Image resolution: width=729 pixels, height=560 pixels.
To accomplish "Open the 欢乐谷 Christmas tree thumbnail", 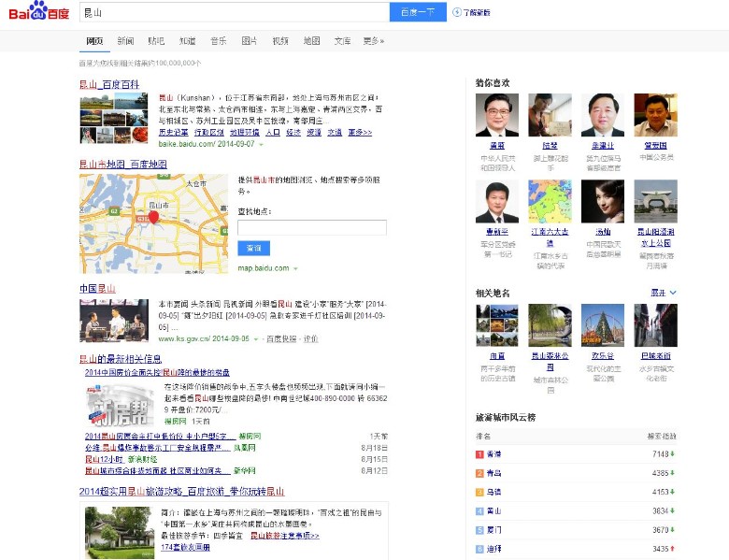I will coord(602,324).
